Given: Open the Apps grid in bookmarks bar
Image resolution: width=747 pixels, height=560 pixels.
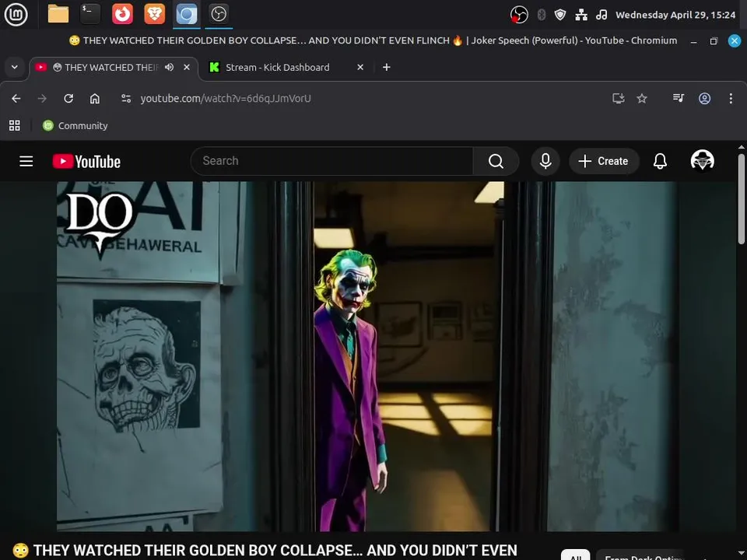Looking at the screenshot, I should 15,126.
